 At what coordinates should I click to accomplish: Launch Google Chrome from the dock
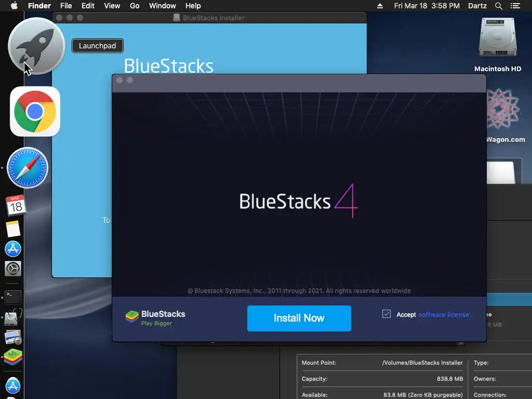tap(35, 111)
